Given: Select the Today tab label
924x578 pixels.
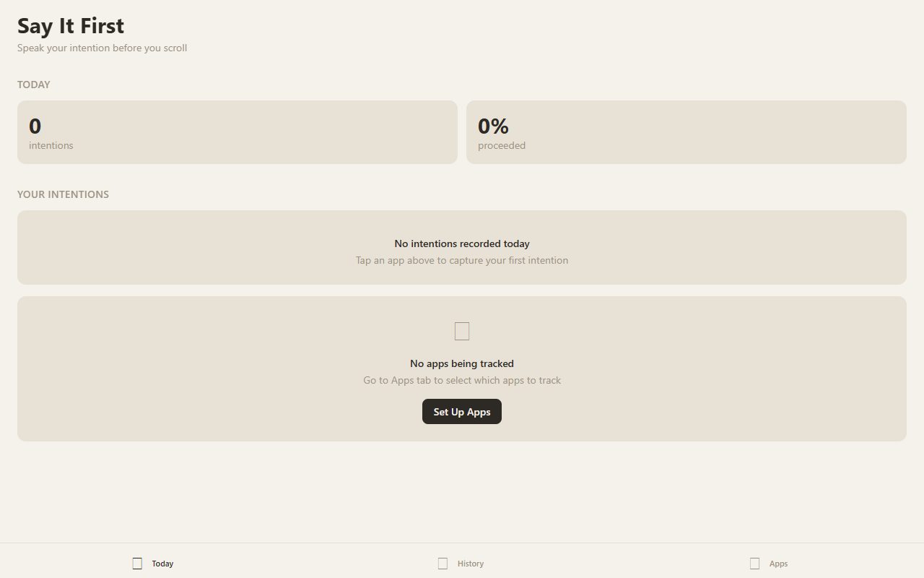Looking at the screenshot, I should (162, 564).
